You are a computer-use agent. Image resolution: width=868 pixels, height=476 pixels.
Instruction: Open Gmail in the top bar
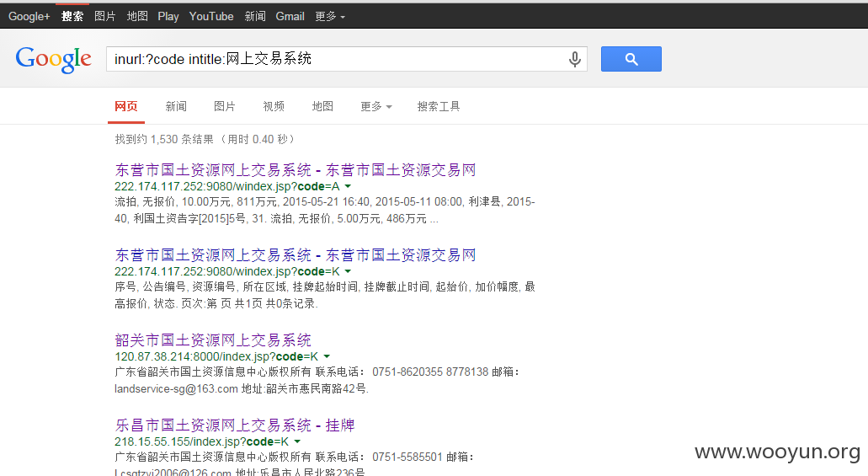pyautogui.click(x=290, y=17)
